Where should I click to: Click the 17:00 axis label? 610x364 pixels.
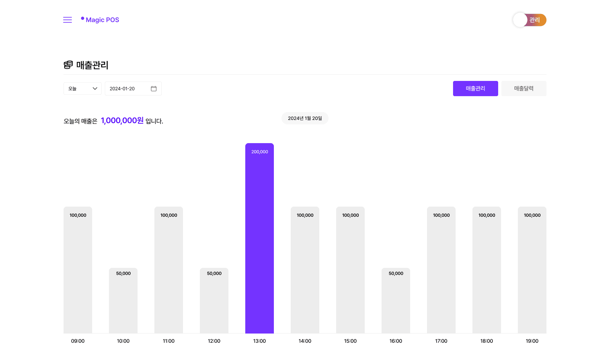click(441, 341)
